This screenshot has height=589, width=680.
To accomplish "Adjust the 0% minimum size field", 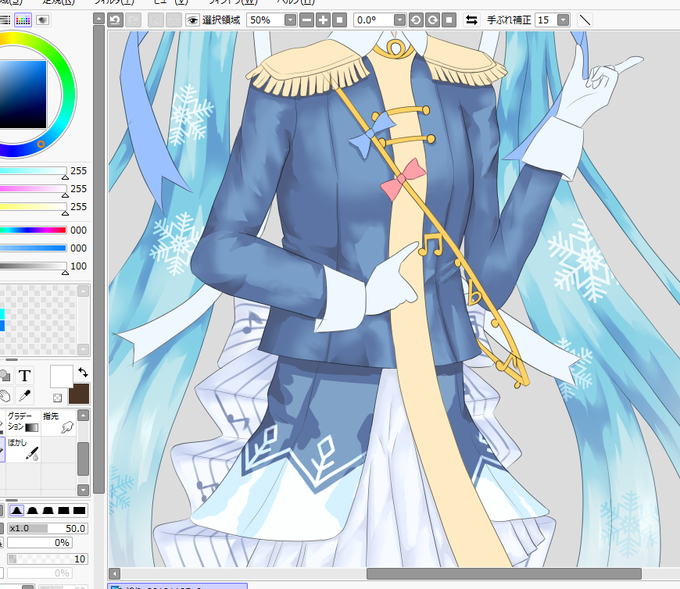I will [x=39, y=543].
